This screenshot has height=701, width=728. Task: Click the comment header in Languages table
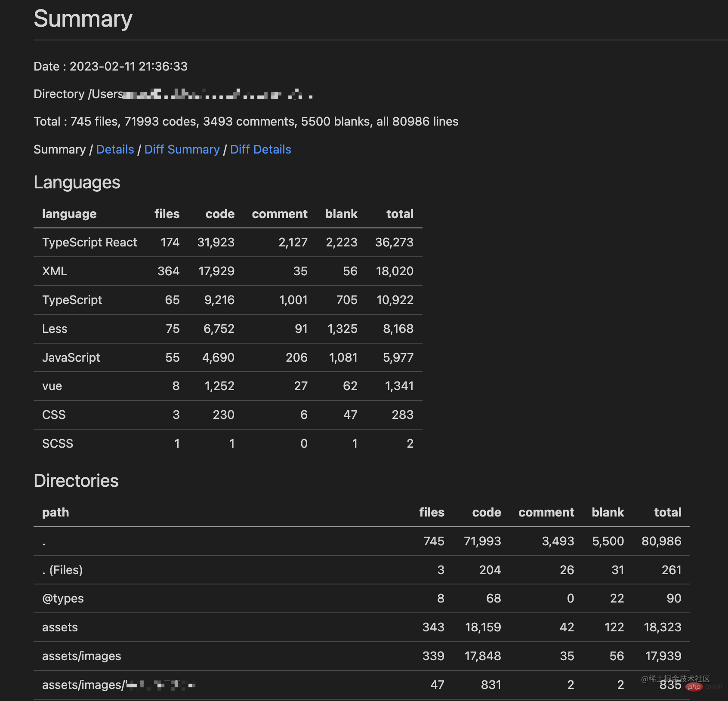point(279,214)
